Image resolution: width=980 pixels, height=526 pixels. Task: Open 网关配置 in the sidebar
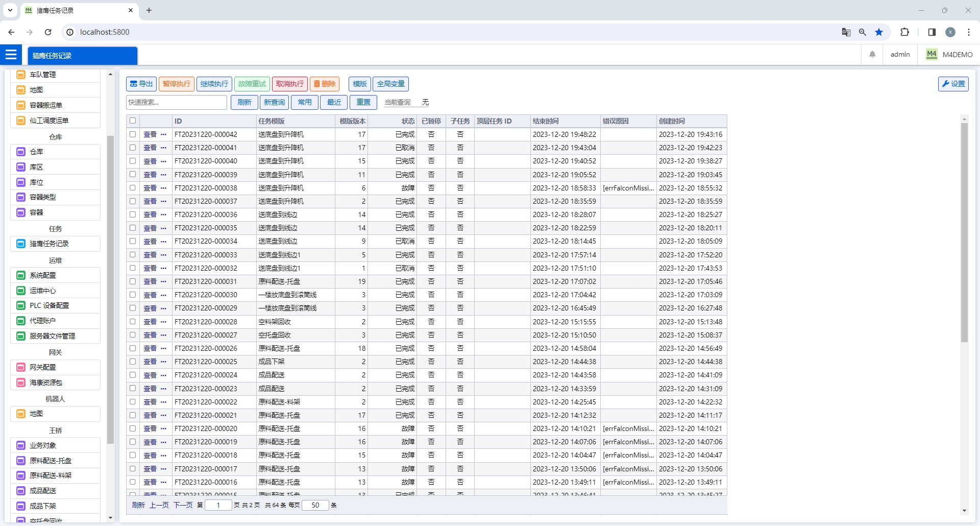56,367
